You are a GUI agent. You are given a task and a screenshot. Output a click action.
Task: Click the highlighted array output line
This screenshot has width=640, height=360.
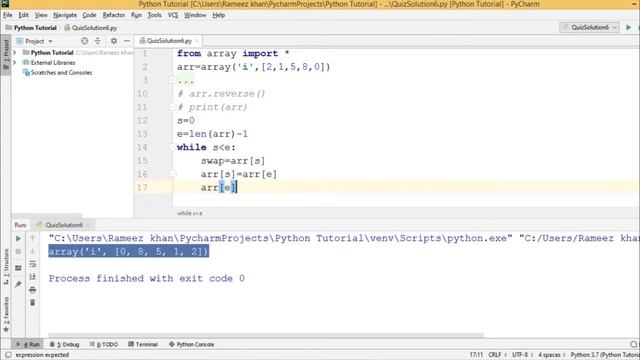(129, 251)
